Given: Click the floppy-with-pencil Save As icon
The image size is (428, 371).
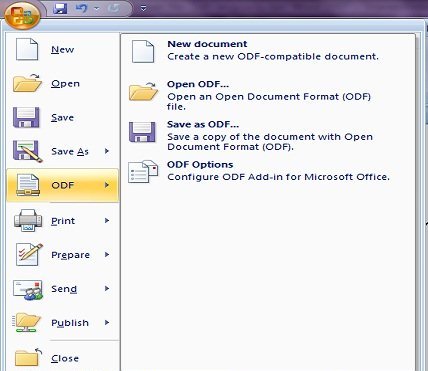Looking at the screenshot, I should click(27, 151).
